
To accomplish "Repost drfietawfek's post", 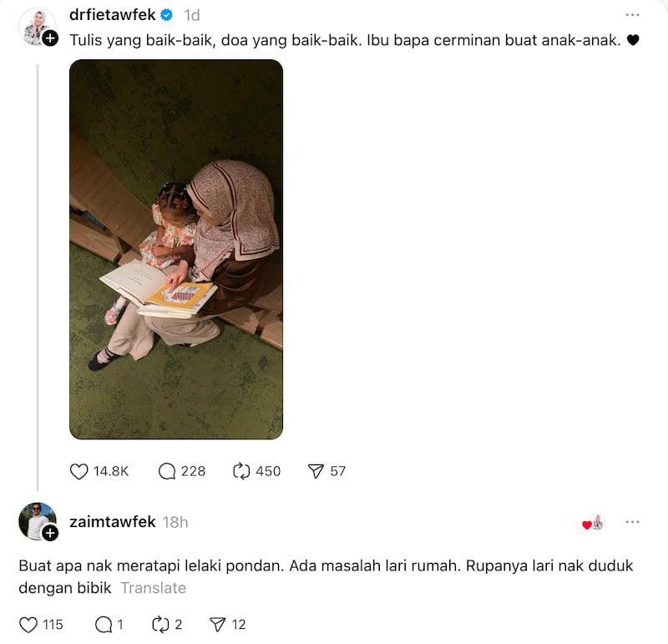I will 241,471.
